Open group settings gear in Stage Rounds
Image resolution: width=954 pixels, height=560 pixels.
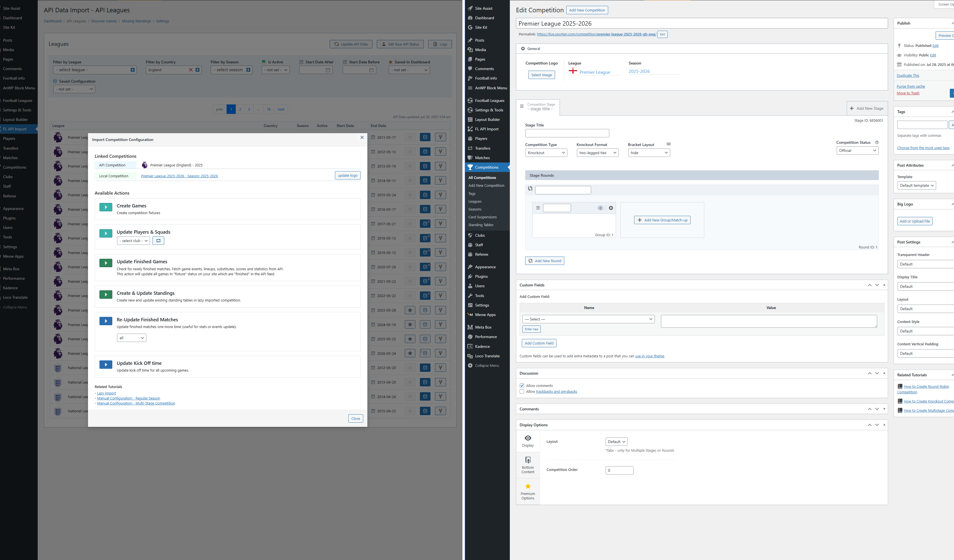611,208
